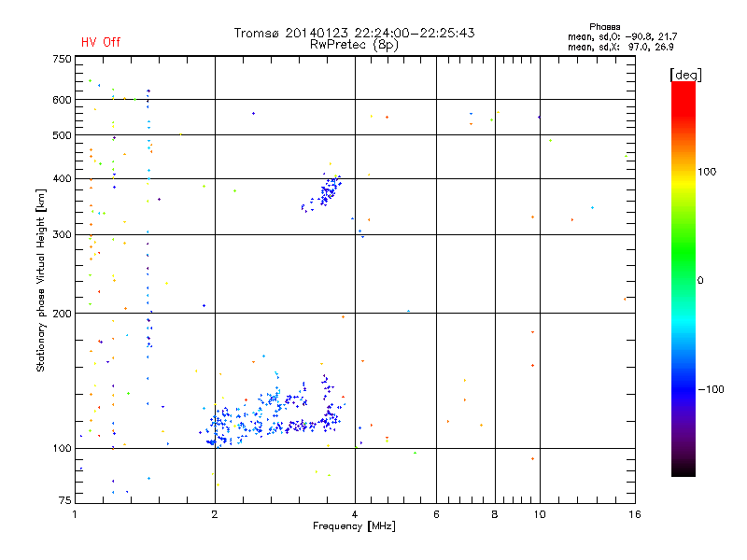
Task: Click the '10' frequency axis label
Action: coord(540,514)
